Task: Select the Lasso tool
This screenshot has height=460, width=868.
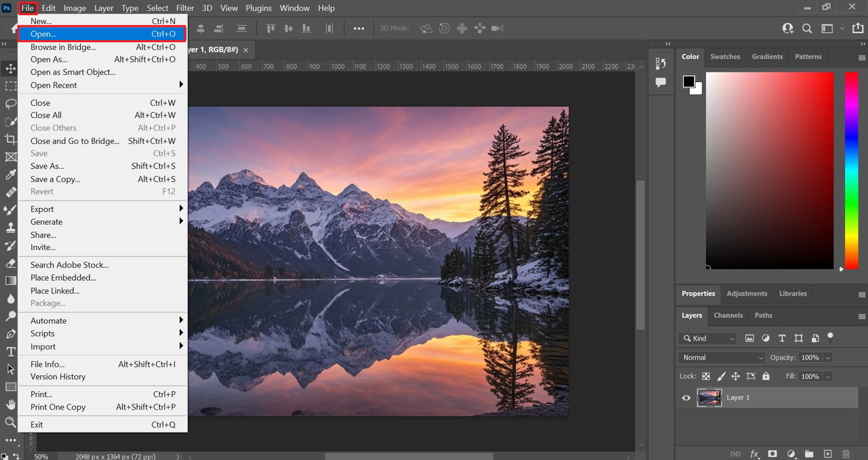Action: point(10,104)
